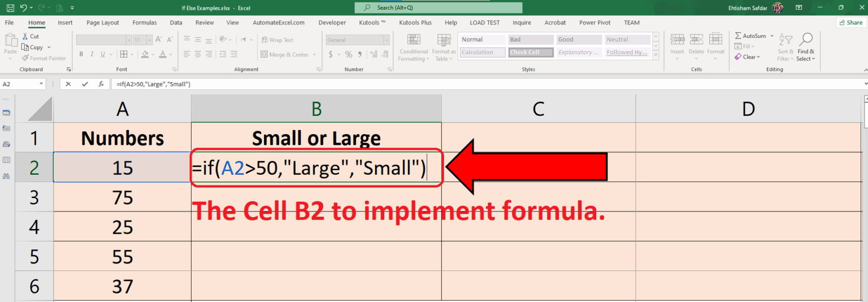
Task: Click the Clear eraser icon
Action: (x=738, y=57)
